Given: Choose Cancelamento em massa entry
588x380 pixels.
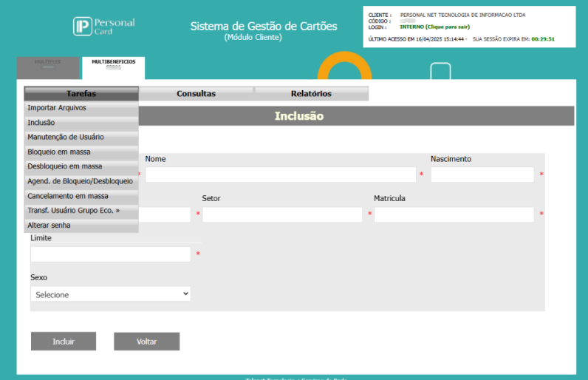Looking at the screenshot, I should [81, 196].
